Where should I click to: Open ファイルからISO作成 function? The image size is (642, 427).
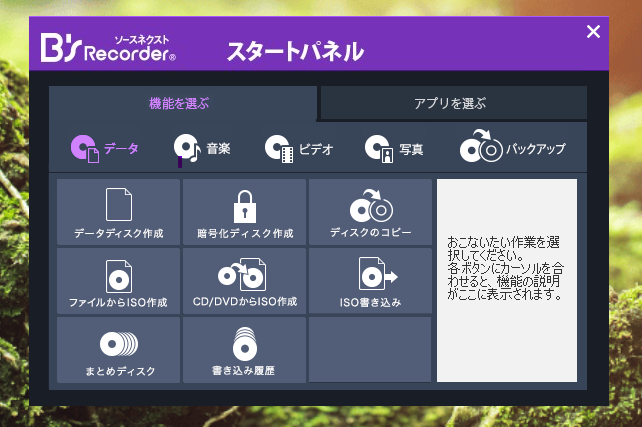[119, 281]
